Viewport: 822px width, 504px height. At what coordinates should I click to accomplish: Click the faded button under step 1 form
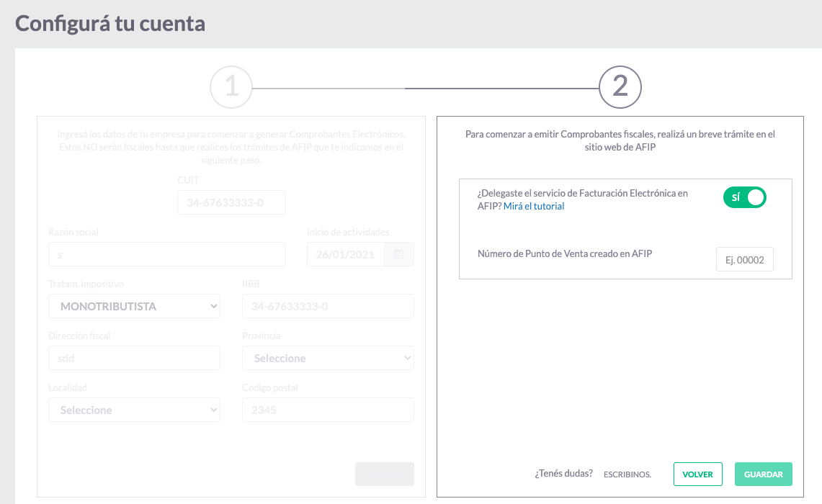point(384,474)
